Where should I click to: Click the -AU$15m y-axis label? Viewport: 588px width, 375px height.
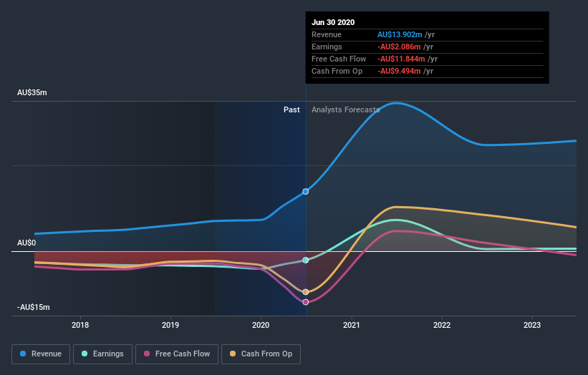click(34, 307)
